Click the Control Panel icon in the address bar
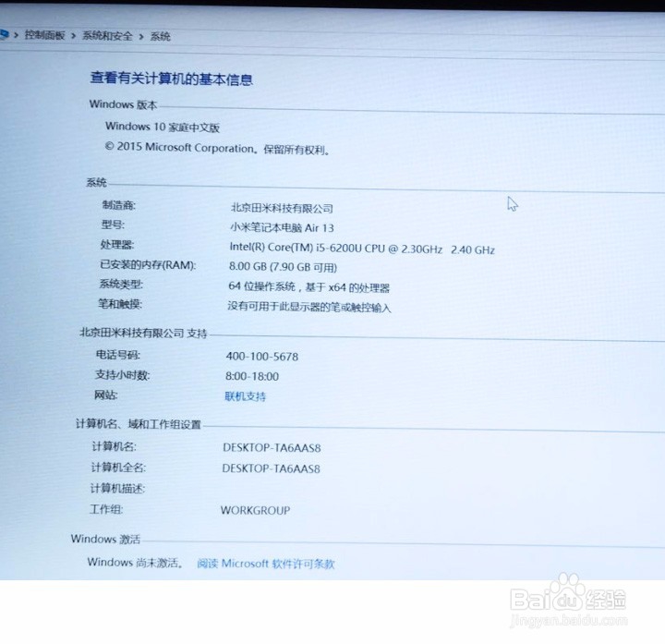This screenshot has width=665, height=644. click(4, 34)
